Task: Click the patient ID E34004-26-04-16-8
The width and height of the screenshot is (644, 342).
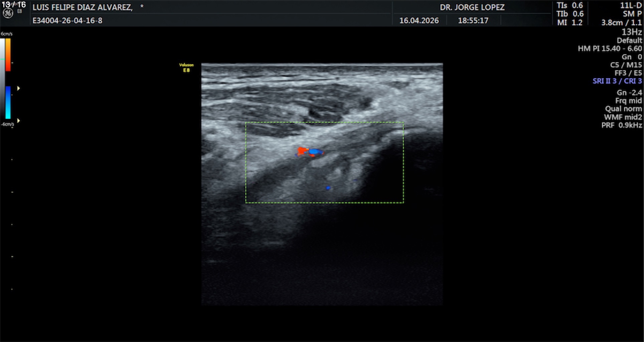Action: coord(67,21)
